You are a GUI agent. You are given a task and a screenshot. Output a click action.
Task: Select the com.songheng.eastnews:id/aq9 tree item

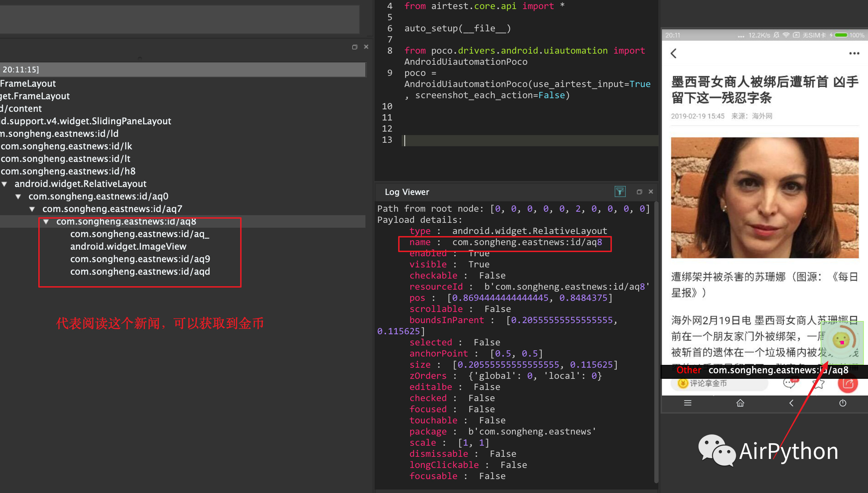[x=140, y=259]
